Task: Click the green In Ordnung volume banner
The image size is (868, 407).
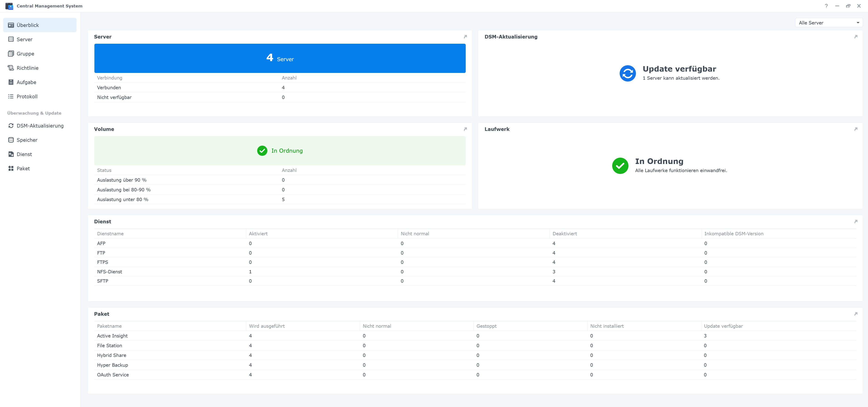Action: click(280, 151)
